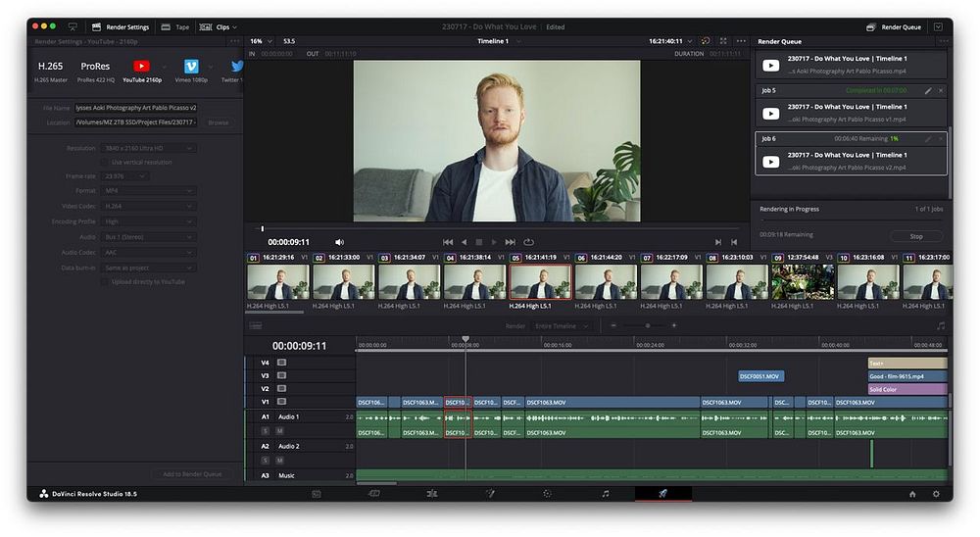
Task: Edit Job 5 with the pencil icon
Action: point(927,90)
